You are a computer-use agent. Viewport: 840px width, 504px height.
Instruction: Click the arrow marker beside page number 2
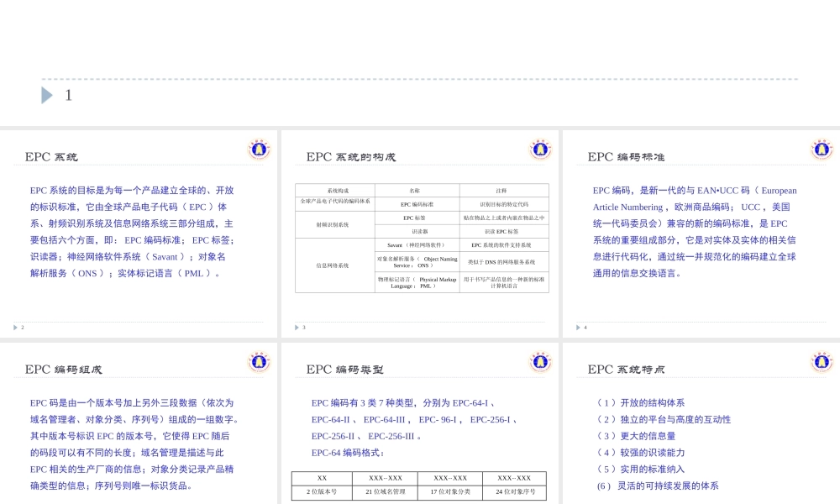click(x=14, y=328)
